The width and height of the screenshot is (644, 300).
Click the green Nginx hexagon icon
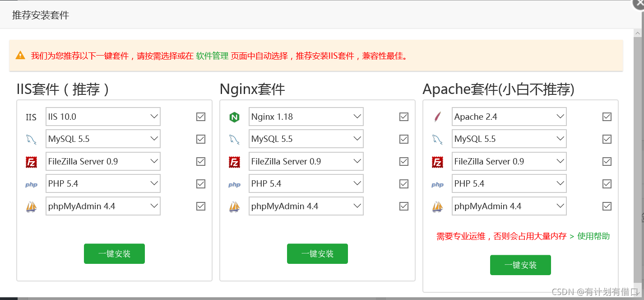pos(234,117)
